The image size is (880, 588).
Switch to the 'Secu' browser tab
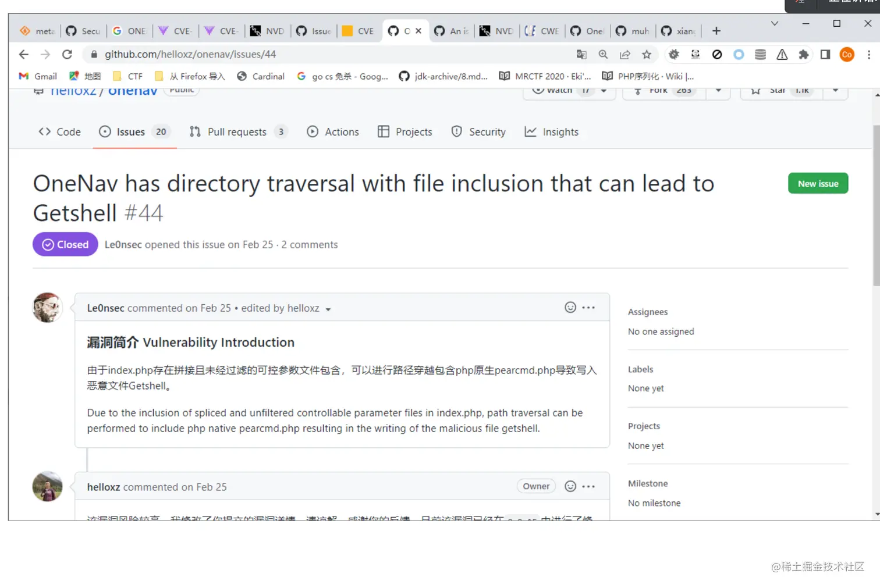tap(83, 31)
